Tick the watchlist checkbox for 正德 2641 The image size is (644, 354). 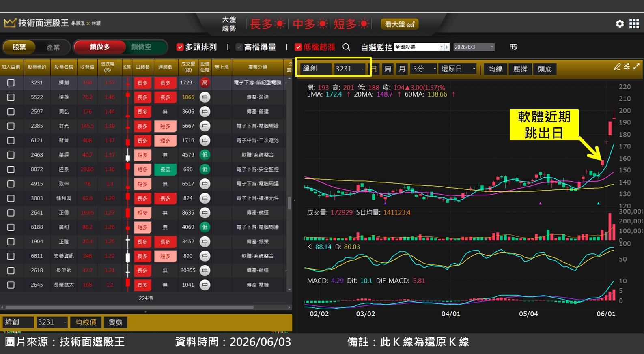click(11, 213)
